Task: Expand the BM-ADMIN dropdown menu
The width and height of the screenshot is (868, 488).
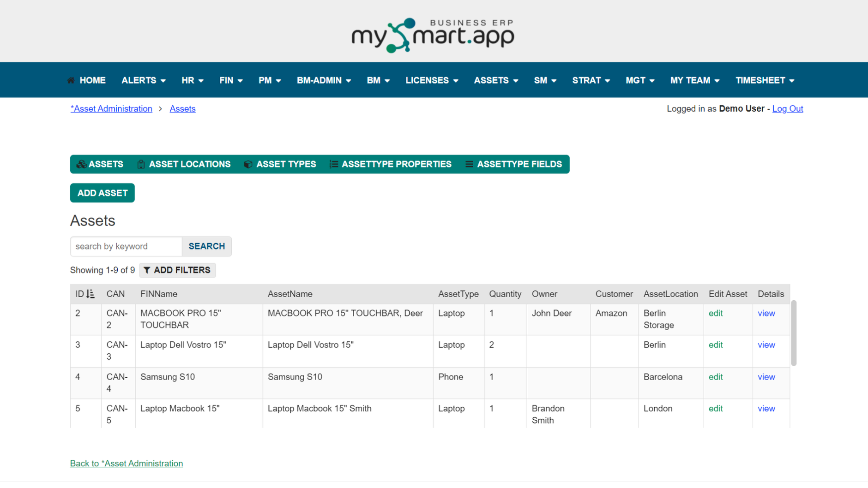Action: pos(324,80)
